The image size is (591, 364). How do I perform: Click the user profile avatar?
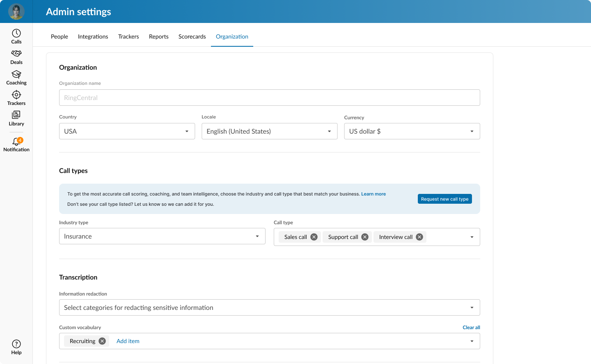16,11
